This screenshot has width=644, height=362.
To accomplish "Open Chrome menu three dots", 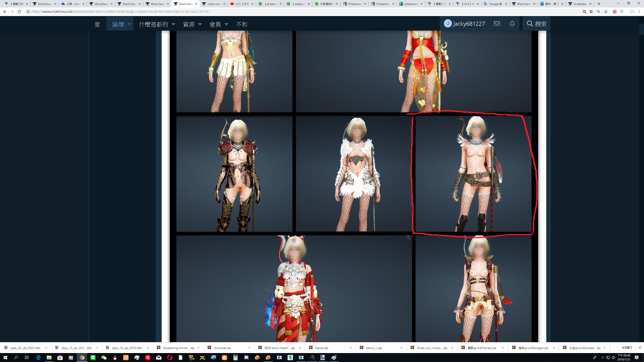I will [x=639, y=11].
